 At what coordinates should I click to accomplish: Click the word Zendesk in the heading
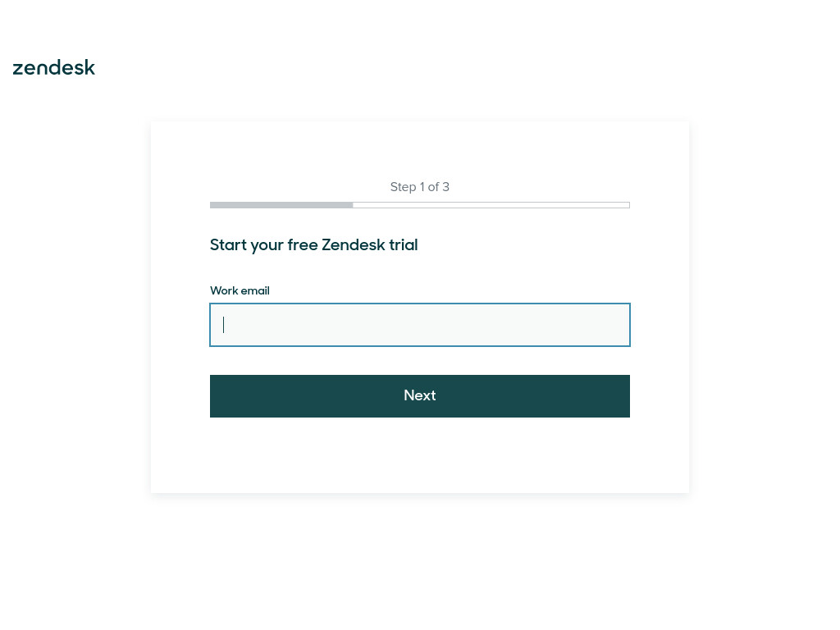click(x=353, y=244)
